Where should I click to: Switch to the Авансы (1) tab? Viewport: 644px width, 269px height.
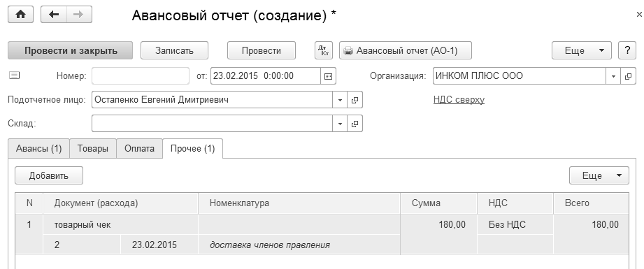[x=38, y=148]
